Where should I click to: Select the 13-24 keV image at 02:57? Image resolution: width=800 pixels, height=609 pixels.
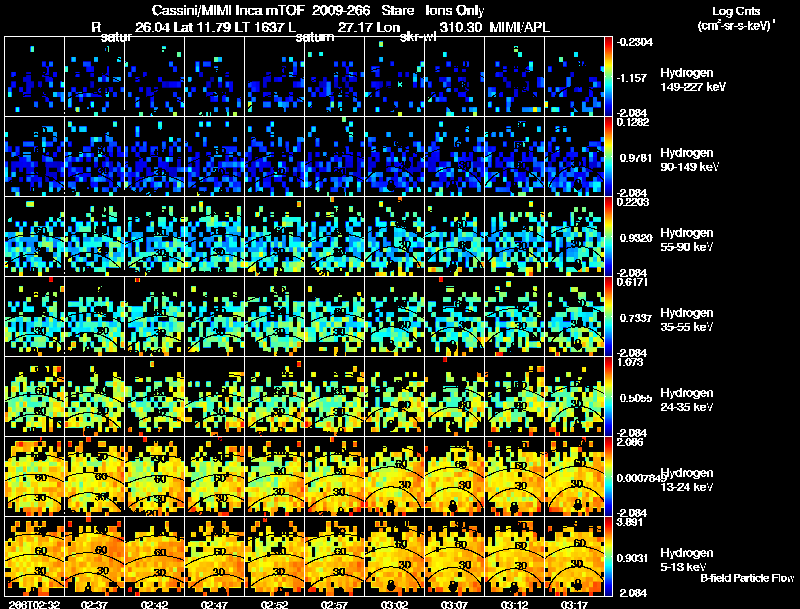(335, 477)
